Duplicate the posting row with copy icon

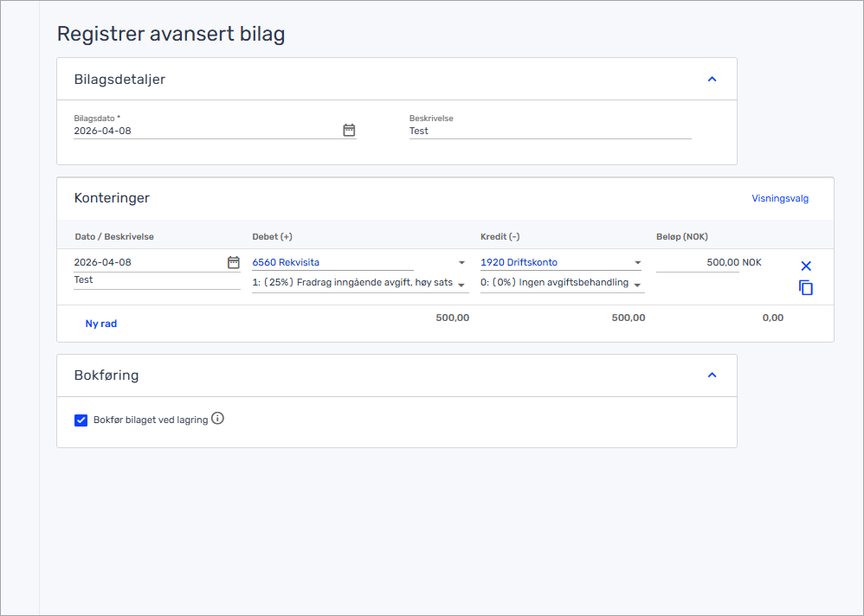(x=806, y=288)
